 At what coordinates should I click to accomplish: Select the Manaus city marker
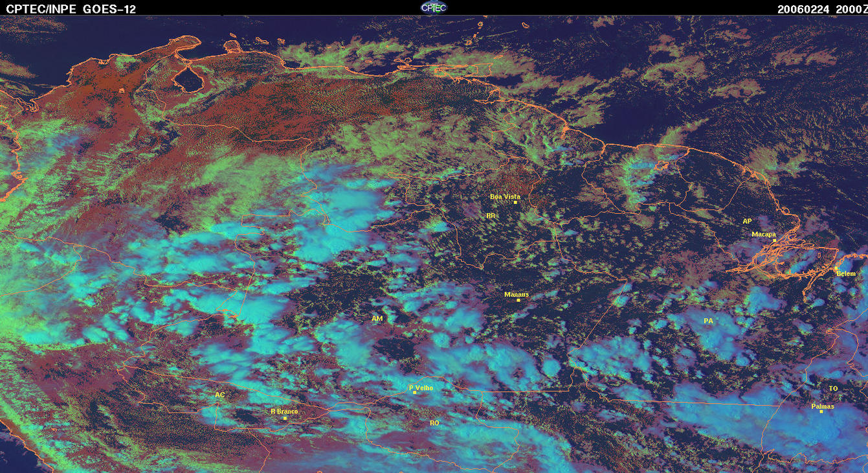pyautogui.click(x=518, y=300)
